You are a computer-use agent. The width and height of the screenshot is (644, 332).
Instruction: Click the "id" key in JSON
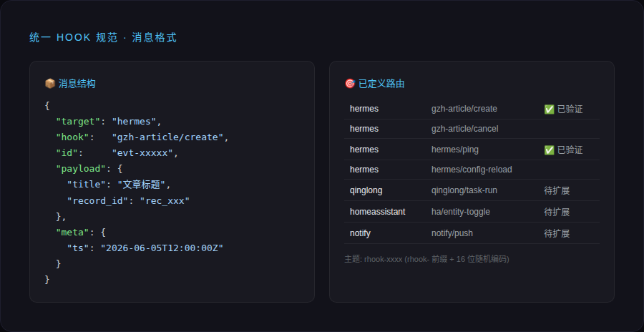(67, 153)
